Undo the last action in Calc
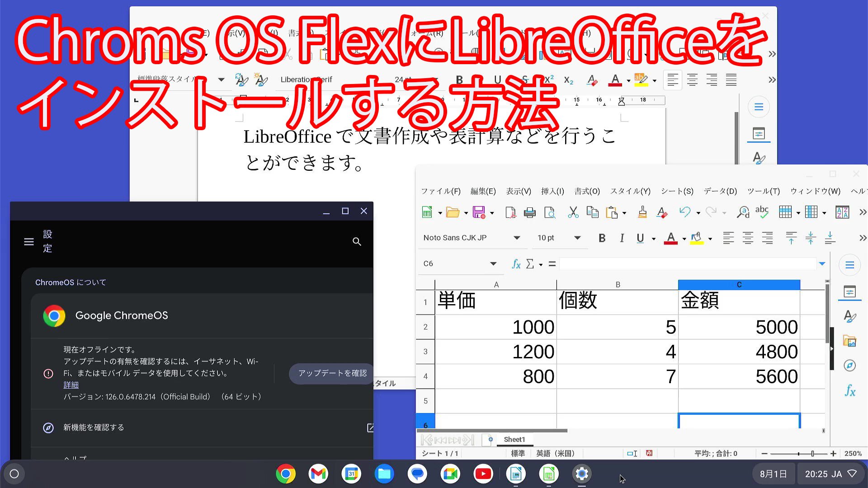This screenshot has height=488, width=868. [x=685, y=212]
